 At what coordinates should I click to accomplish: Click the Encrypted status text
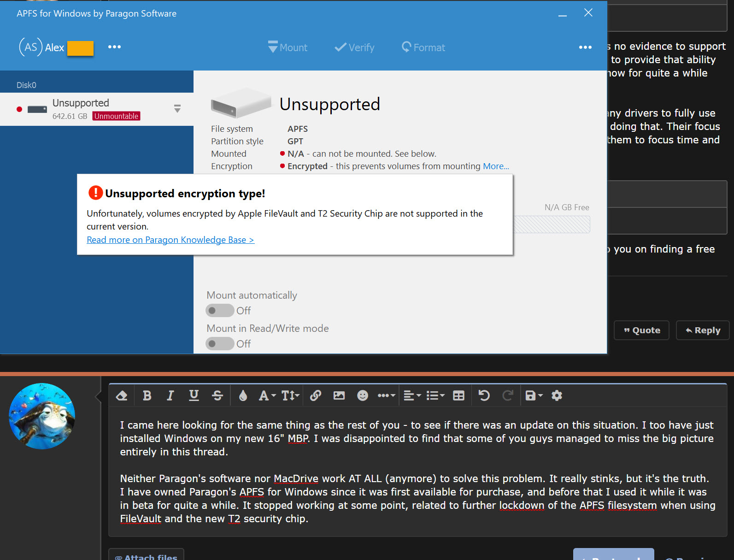coord(307,166)
